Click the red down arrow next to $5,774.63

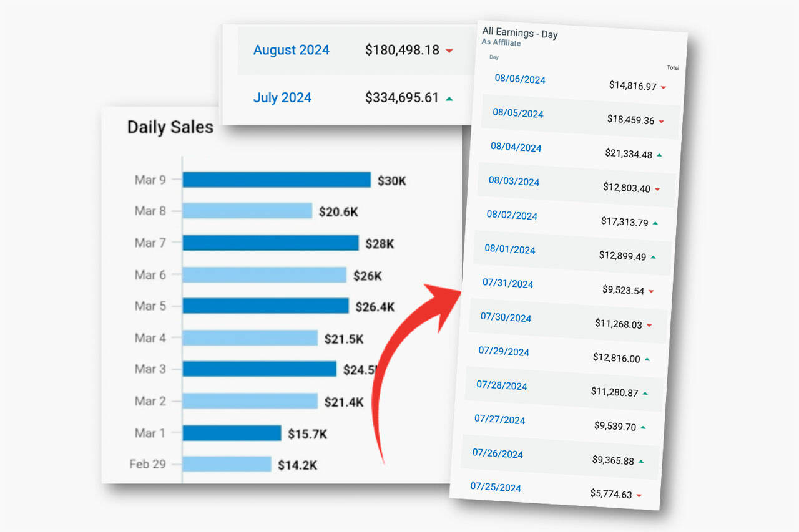tap(639, 496)
